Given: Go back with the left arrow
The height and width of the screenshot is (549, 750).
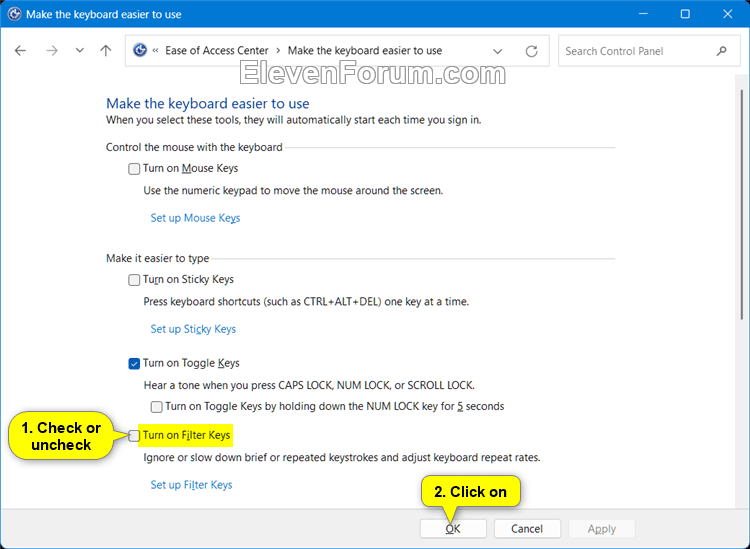Looking at the screenshot, I should 20,51.
